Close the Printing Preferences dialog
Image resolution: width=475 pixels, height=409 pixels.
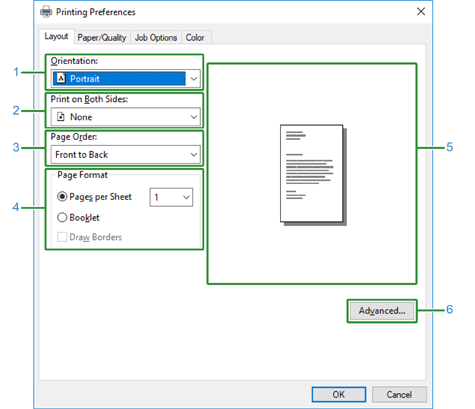pyautogui.click(x=421, y=12)
